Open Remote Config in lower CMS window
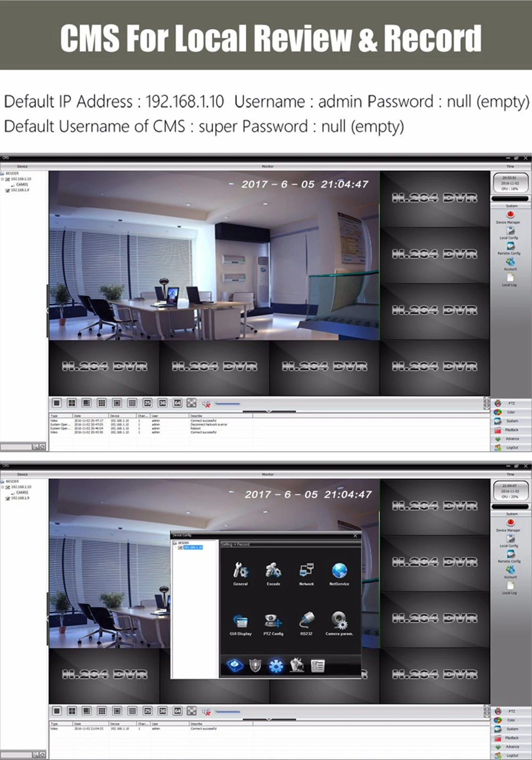The height and width of the screenshot is (760, 532). tap(510, 556)
